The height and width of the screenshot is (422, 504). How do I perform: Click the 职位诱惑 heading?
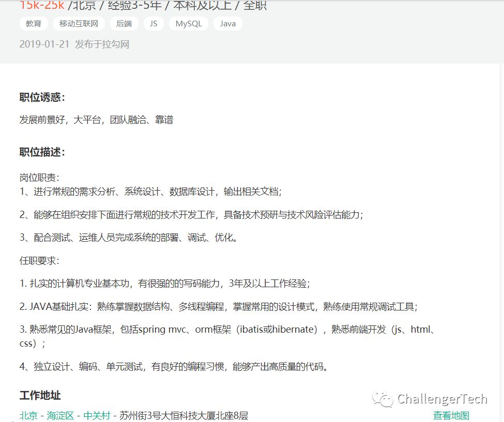point(42,97)
